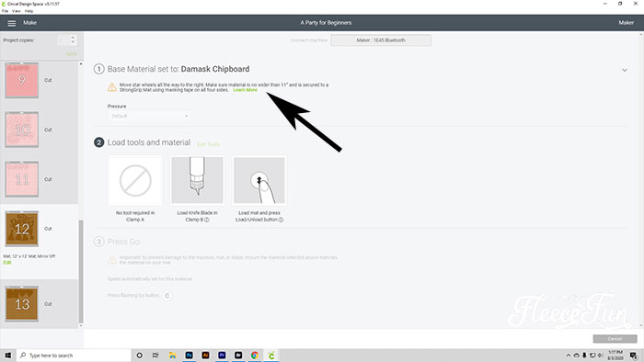The height and width of the screenshot is (362, 644).
Task: Open the View menu
Action: [x=17, y=11]
